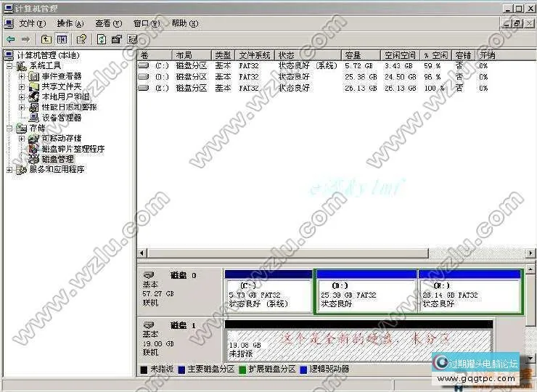Expand the 事件查看器 branch

click(22, 76)
